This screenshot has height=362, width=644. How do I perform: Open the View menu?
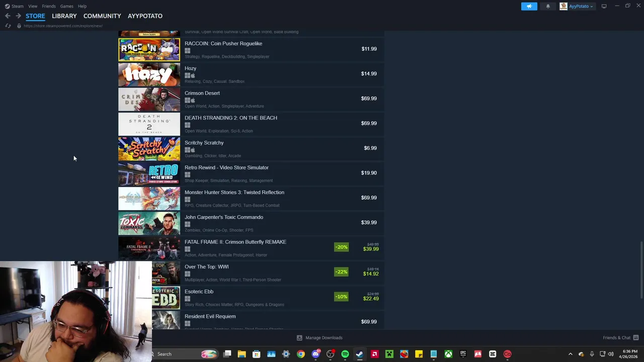(33, 6)
